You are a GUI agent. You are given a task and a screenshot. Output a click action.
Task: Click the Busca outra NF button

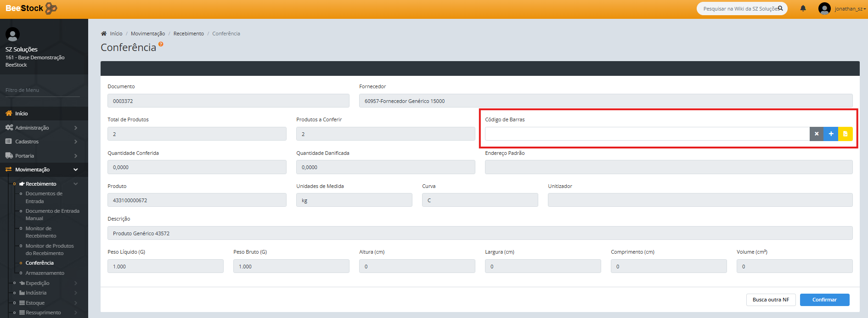point(771,300)
